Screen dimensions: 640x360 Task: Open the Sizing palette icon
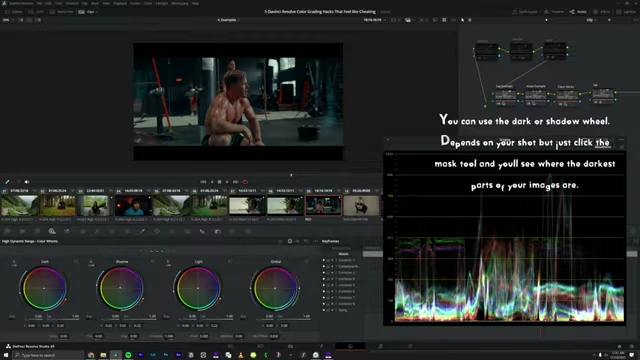[x=232, y=231]
